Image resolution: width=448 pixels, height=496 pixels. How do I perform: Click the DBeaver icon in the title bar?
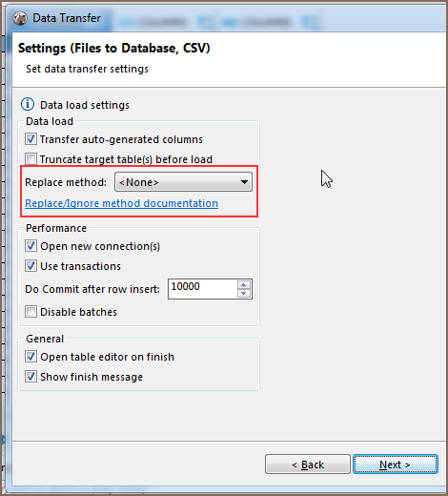click(20, 18)
